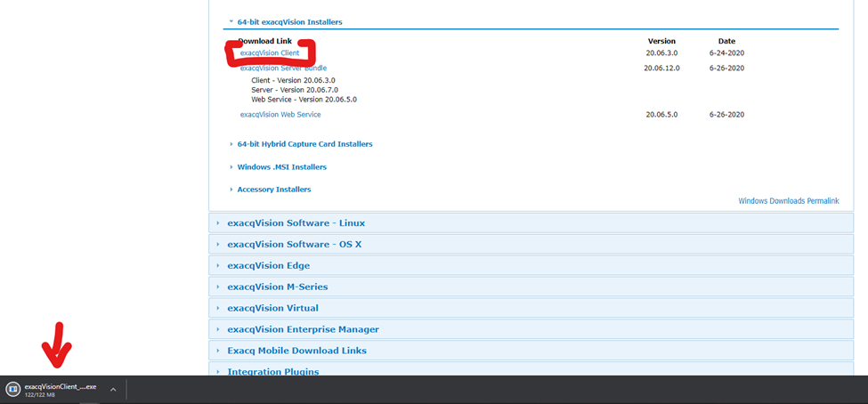Open the downloaded exacqVisionClient exe file name
This screenshot has height=404, width=868.
59,387
